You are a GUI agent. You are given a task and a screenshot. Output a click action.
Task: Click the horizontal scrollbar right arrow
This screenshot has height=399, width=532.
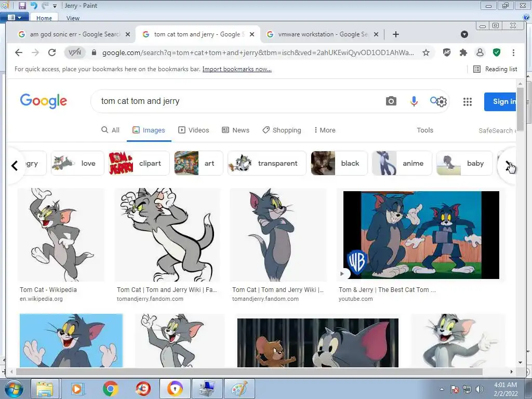[512, 371]
